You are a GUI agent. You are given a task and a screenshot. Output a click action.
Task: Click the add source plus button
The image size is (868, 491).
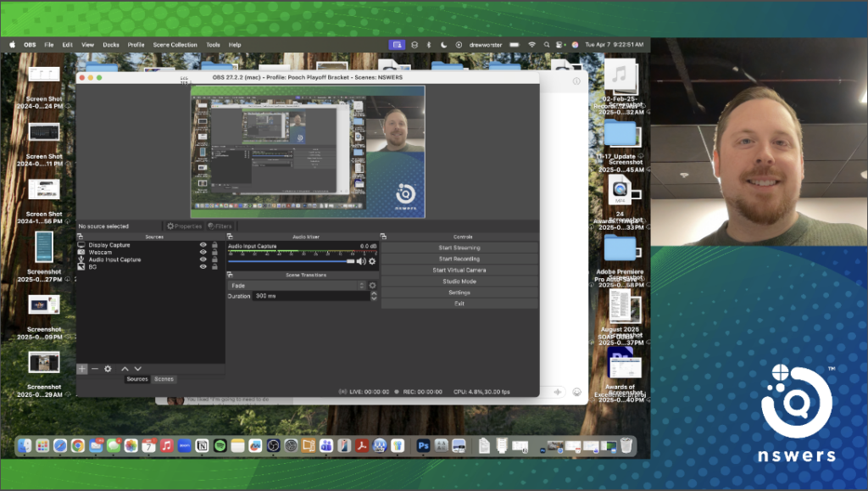(82, 369)
